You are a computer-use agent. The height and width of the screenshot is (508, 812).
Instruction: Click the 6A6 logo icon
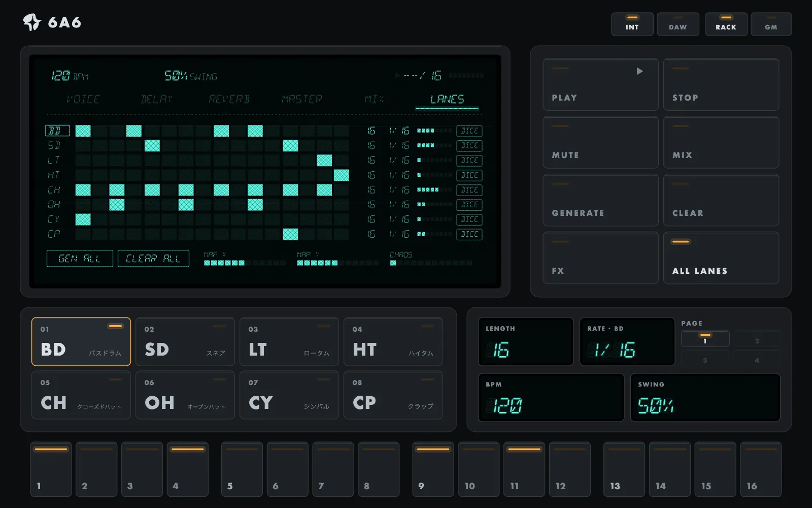click(32, 22)
